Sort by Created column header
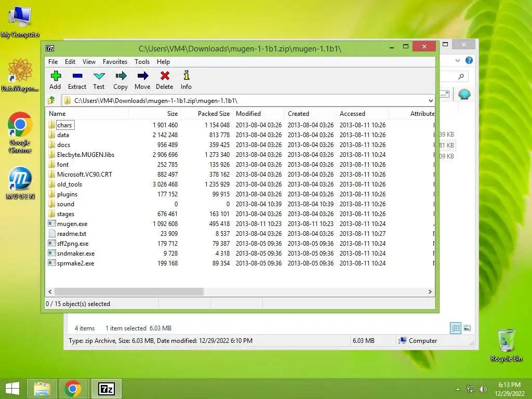This screenshot has height=399, width=532. [311, 113]
